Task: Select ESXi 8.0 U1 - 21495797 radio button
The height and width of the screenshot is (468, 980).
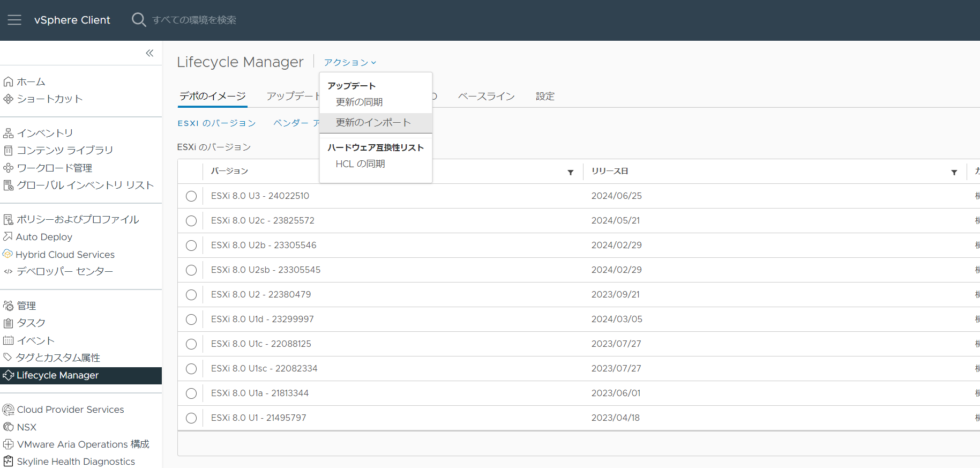Action: click(x=191, y=418)
